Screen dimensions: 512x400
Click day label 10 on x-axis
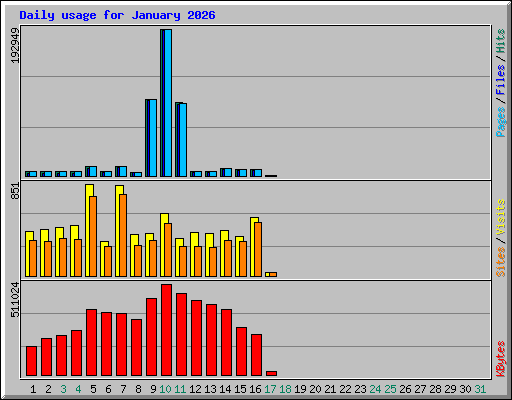tap(165, 389)
